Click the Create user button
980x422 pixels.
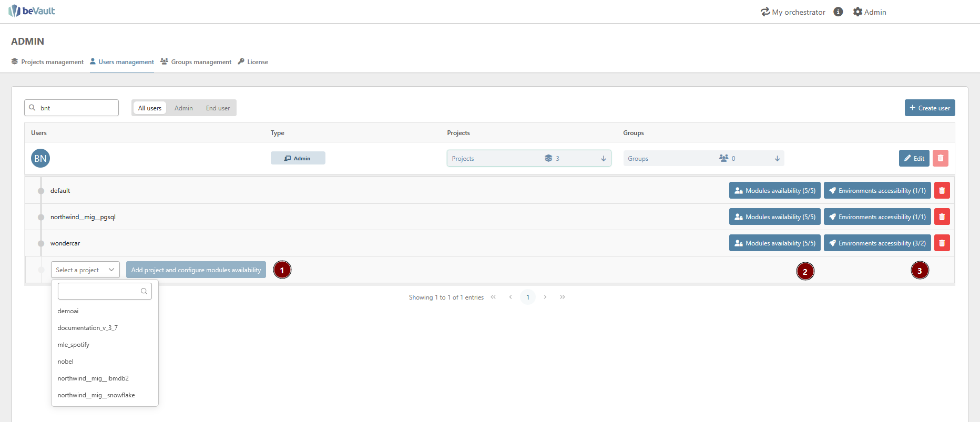coord(930,108)
